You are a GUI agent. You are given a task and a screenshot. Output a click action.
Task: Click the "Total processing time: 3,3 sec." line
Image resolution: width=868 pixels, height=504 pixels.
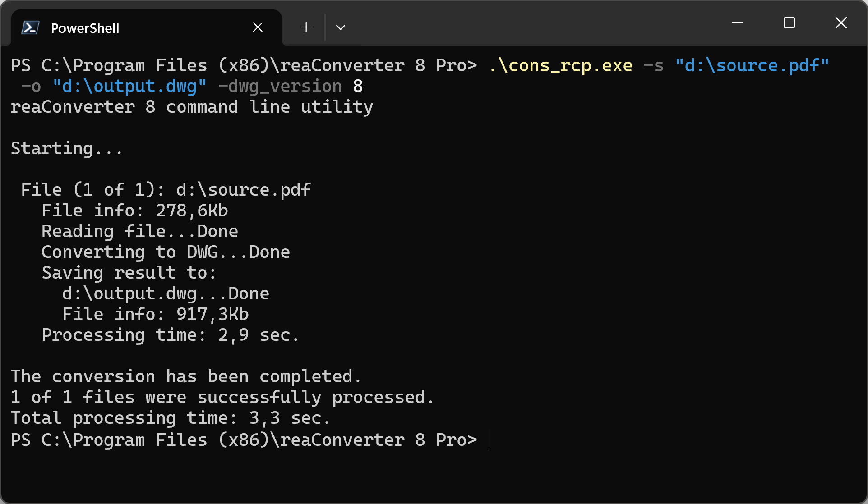(170, 418)
